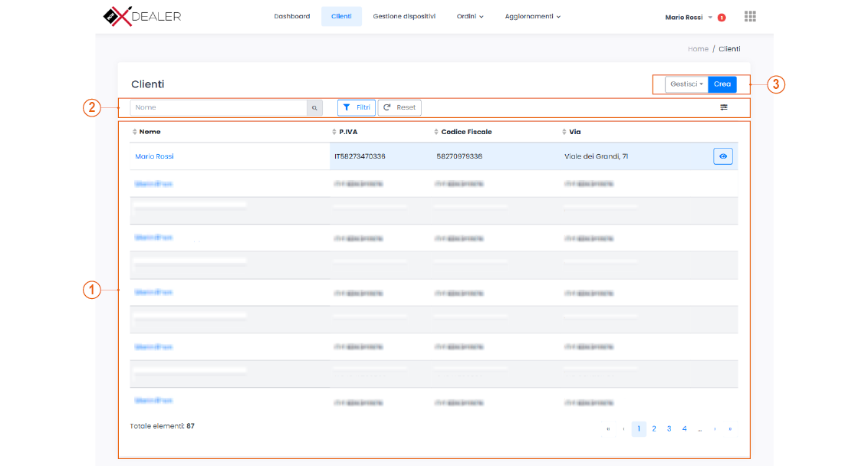Viewport: 868px width, 466px height.
Task: Click the DEALER logo
Action: click(x=143, y=15)
